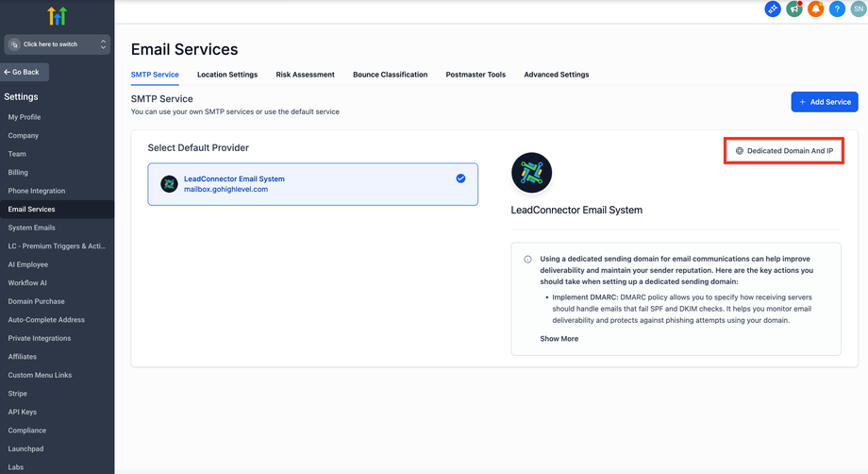Open the Bounce Classification tab

390,75
